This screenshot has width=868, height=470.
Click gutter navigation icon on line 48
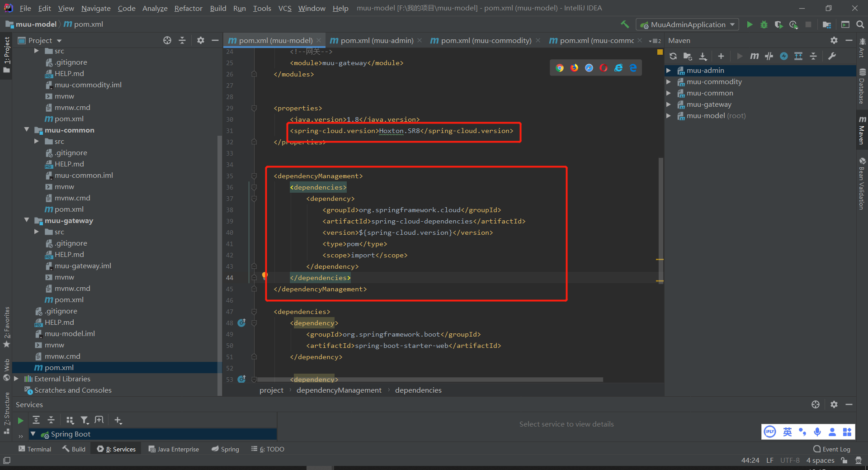[x=241, y=323]
